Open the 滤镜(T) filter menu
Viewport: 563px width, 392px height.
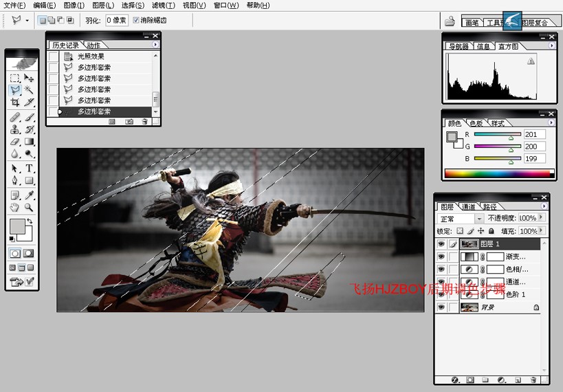coord(164,6)
